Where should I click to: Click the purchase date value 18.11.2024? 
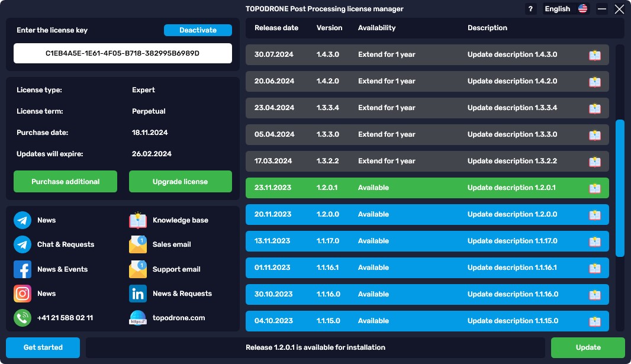[x=150, y=133]
